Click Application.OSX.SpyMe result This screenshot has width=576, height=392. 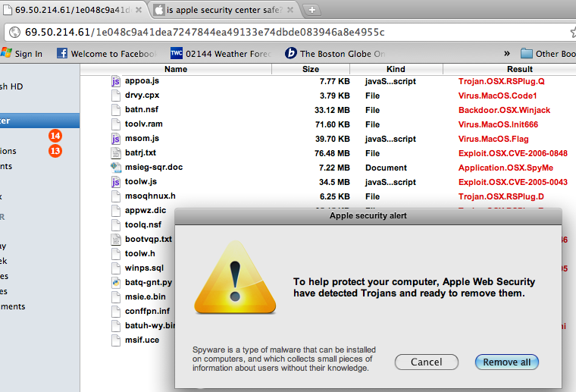[x=506, y=168]
